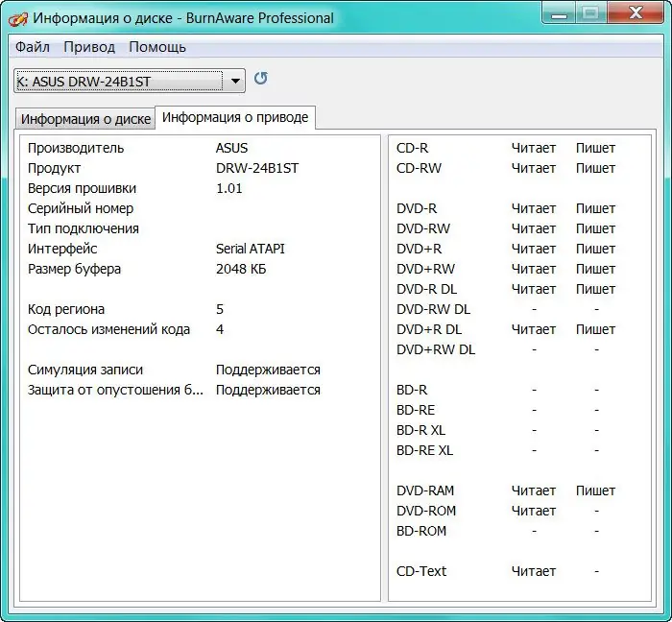This screenshot has width=672, height=622.
Task: Click the DVD-RW DL row label
Action: 433,309
